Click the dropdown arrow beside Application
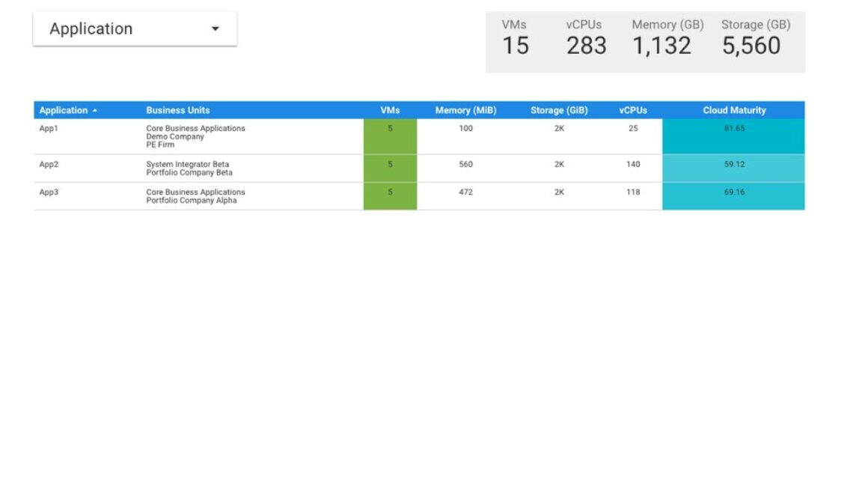Image resolution: width=868 pixels, height=498 pixels. click(216, 28)
